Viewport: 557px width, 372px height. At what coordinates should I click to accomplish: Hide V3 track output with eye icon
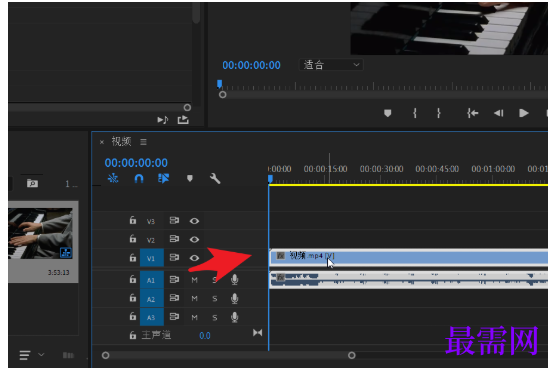(194, 221)
